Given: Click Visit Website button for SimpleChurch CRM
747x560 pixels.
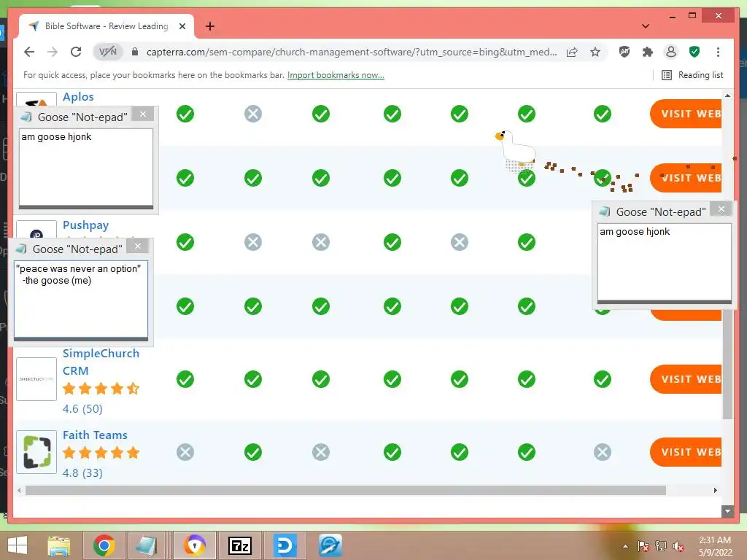Looking at the screenshot, I should pyautogui.click(x=686, y=379).
